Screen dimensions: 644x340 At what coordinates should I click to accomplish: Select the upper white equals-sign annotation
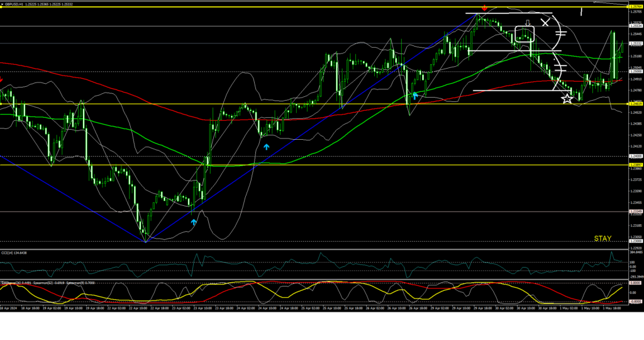561,32
